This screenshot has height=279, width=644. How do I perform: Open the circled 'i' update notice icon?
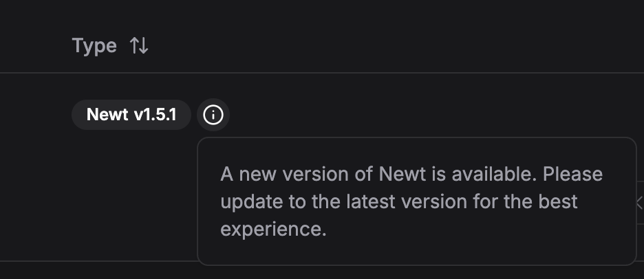(213, 115)
